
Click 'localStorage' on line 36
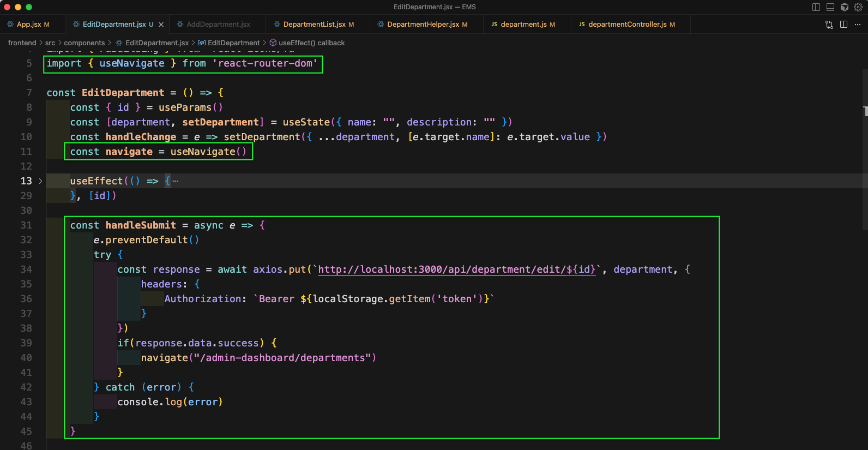click(x=348, y=299)
